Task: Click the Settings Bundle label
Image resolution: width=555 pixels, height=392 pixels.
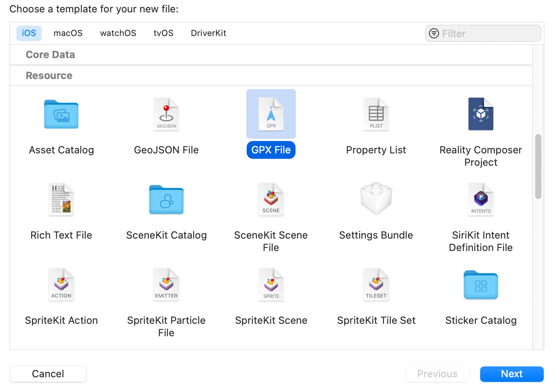Action: tap(376, 235)
